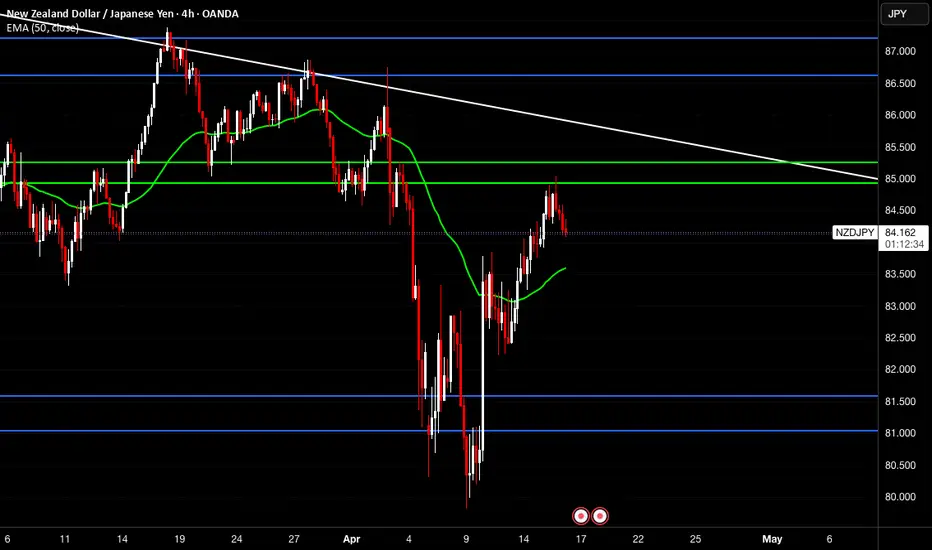Click the economic event marker above date 17
This screenshot has height=550, width=932.
pos(581,516)
